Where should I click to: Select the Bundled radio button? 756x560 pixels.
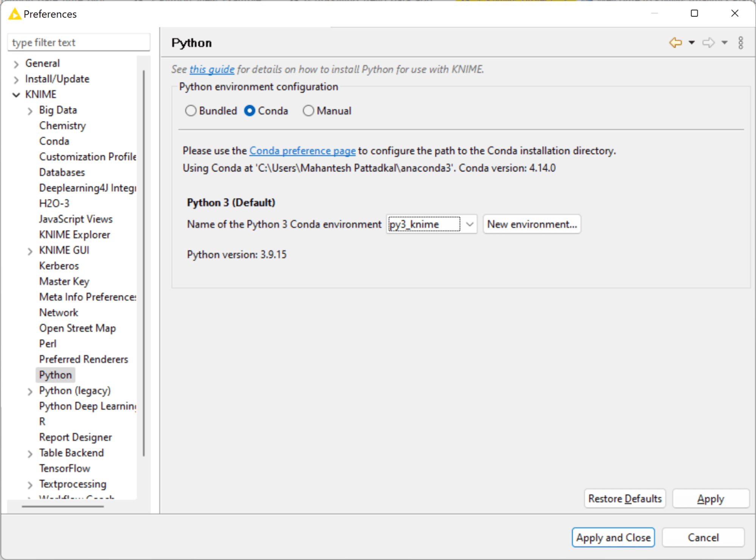(x=191, y=110)
